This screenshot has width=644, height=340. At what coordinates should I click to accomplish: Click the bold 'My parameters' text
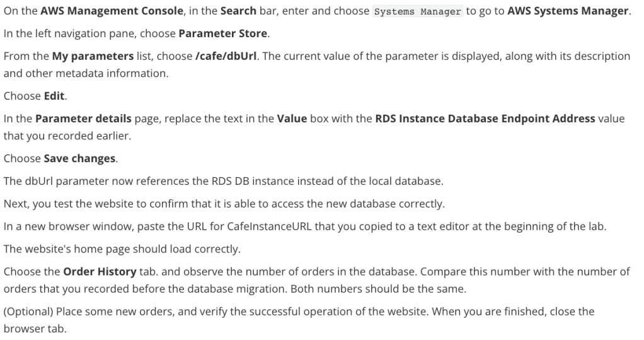pos(93,56)
